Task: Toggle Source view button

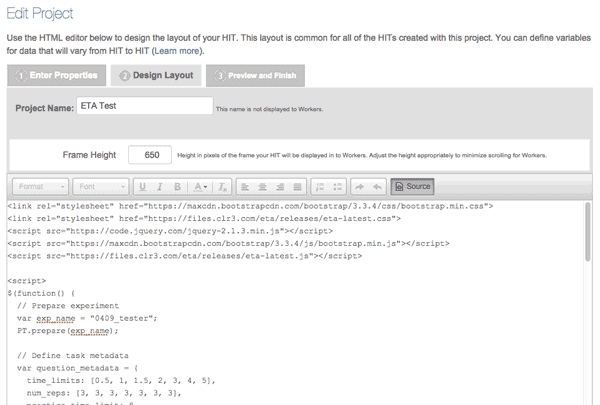Action: tap(412, 186)
